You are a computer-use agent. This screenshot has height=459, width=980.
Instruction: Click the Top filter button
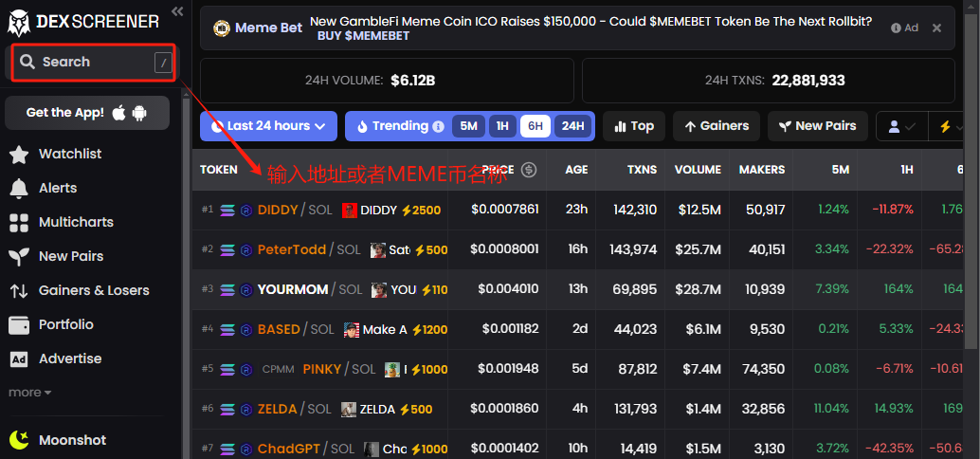[x=634, y=126]
